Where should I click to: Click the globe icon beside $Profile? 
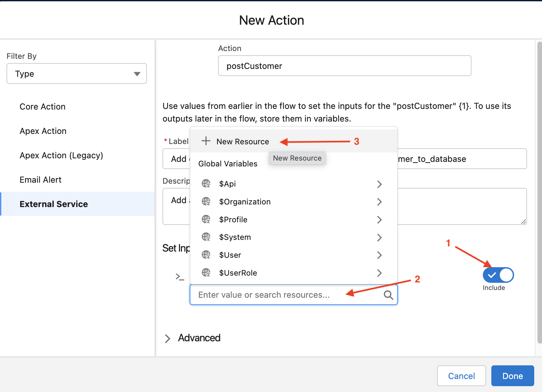(206, 219)
